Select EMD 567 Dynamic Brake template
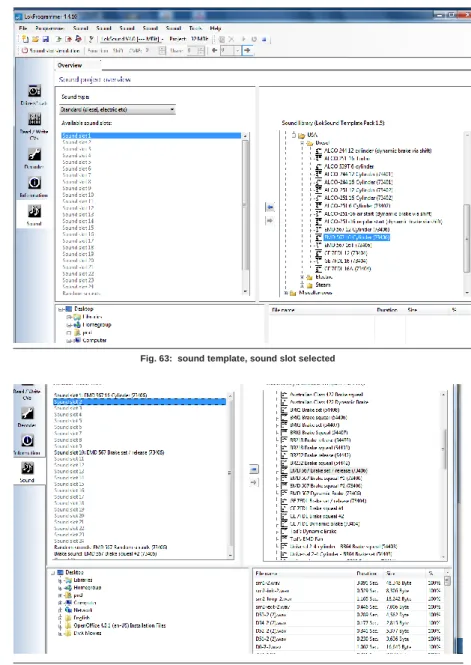This screenshot has height=665, width=471. (326, 493)
